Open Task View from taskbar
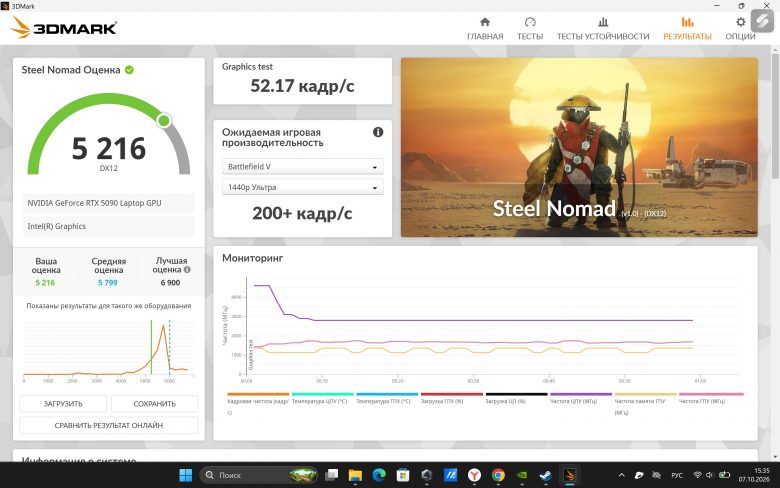 [331, 475]
